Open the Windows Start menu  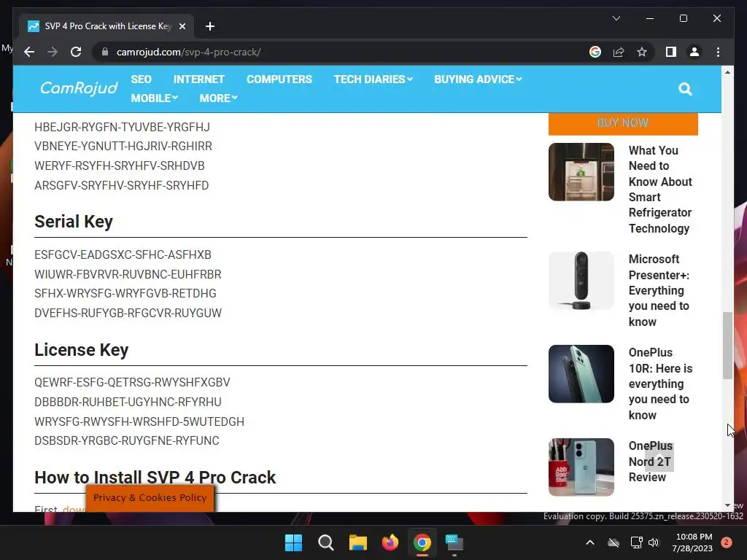pos(293,542)
